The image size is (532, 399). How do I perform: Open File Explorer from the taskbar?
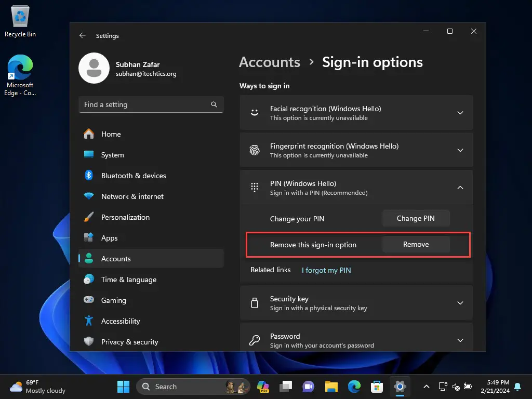point(331,387)
